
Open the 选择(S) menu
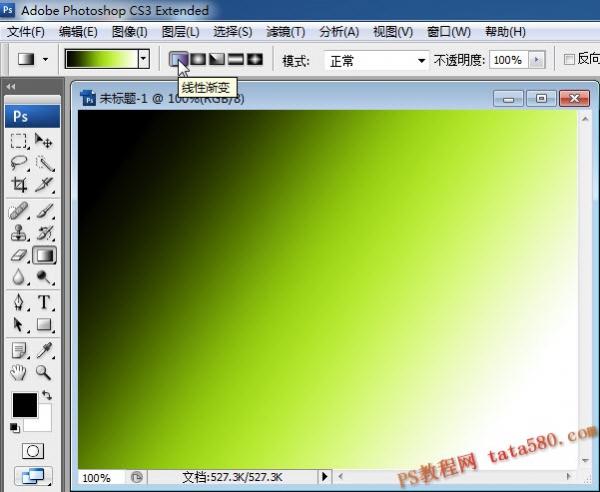[x=233, y=32]
